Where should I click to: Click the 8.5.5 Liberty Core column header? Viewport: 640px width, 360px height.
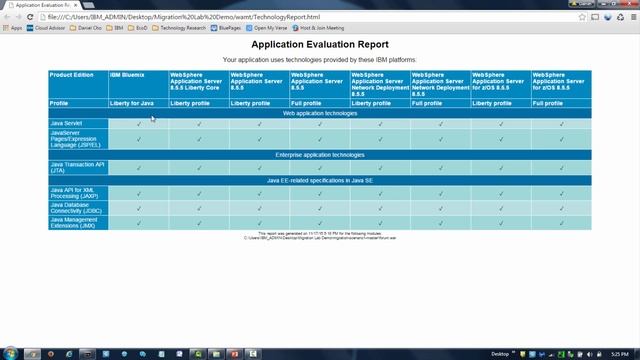pos(199,84)
